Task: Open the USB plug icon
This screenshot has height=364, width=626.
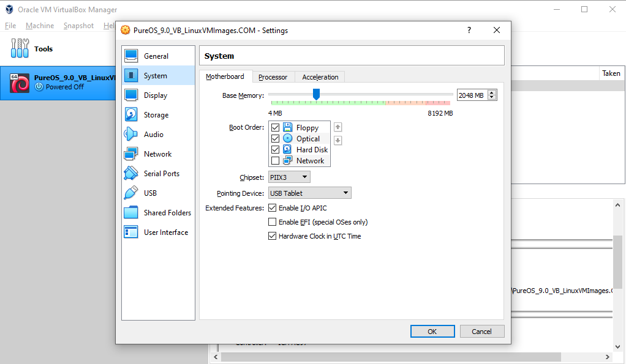Action: (x=131, y=193)
